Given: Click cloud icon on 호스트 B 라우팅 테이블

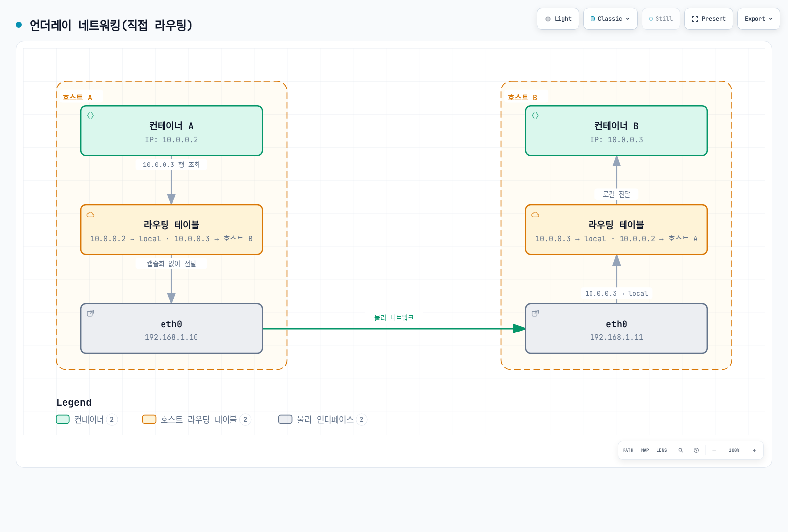Looking at the screenshot, I should pos(535,215).
